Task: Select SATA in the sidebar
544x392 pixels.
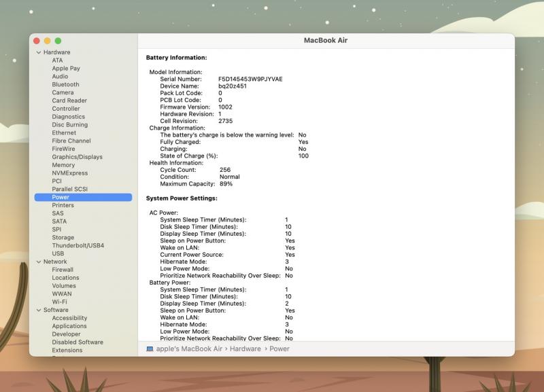Action: pyautogui.click(x=59, y=221)
